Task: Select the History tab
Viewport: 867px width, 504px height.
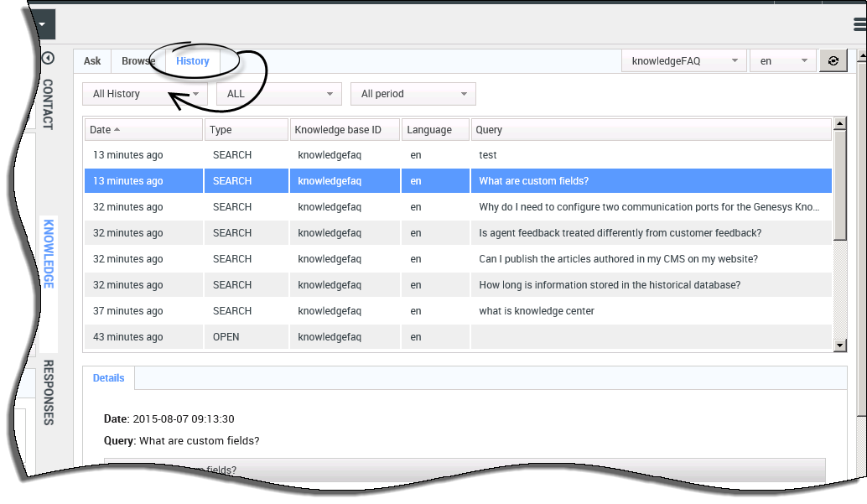Action: pos(193,61)
